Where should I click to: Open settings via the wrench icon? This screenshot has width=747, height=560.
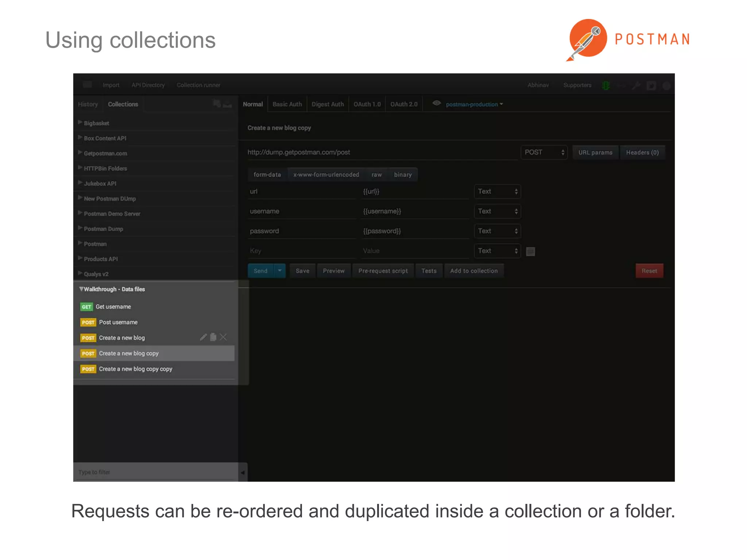636,85
